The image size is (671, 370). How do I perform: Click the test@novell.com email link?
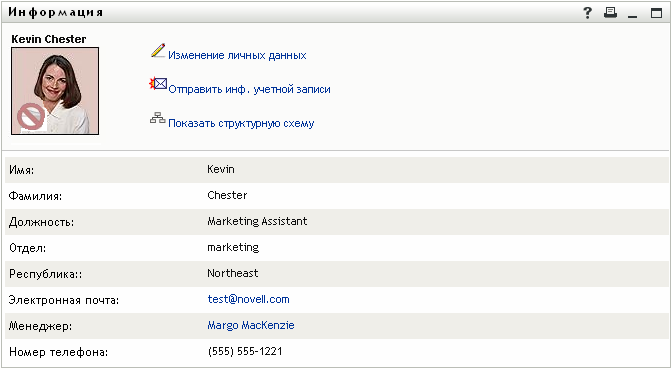[x=248, y=299]
